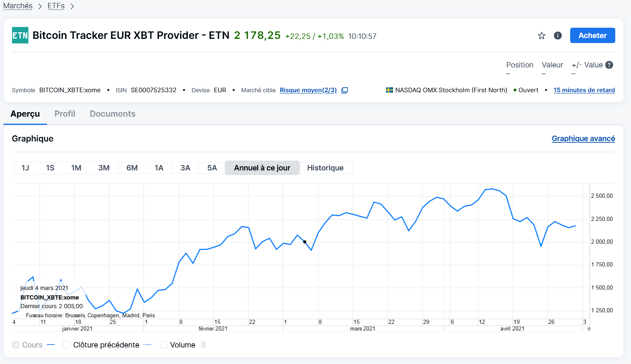Add instrument to favorites with star icon
Screen dimensions: 631x364
click(541, 36)
